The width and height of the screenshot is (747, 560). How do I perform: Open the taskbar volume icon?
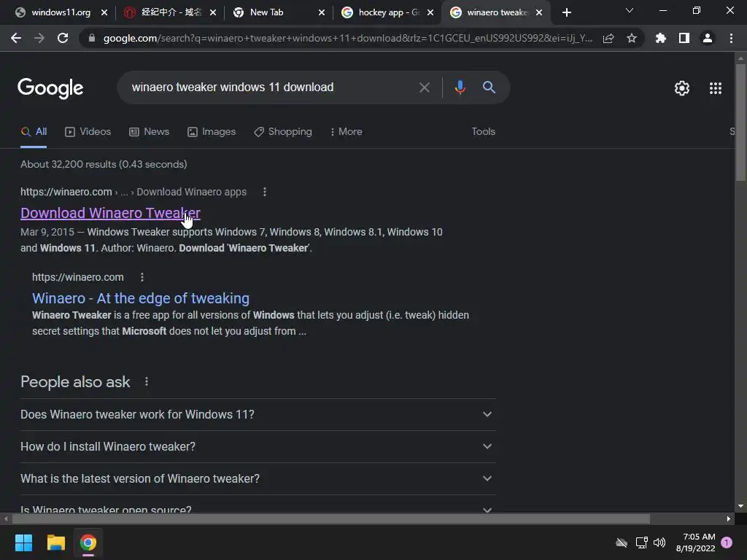pos(659,542)
